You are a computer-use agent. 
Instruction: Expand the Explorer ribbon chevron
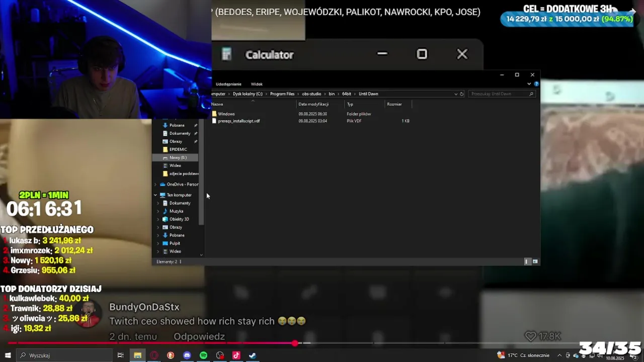(x=529, y=84)
